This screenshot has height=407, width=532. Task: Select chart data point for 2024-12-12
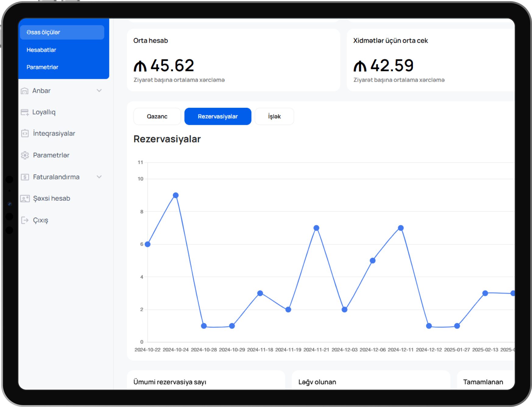(x=429, y=326)
